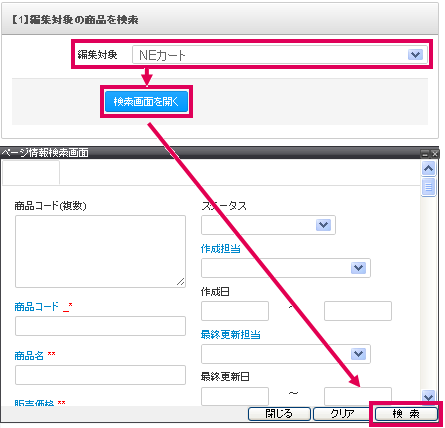Click the 閉じる button
This screenshot has height=428, width=445.
tap(279, 414)
